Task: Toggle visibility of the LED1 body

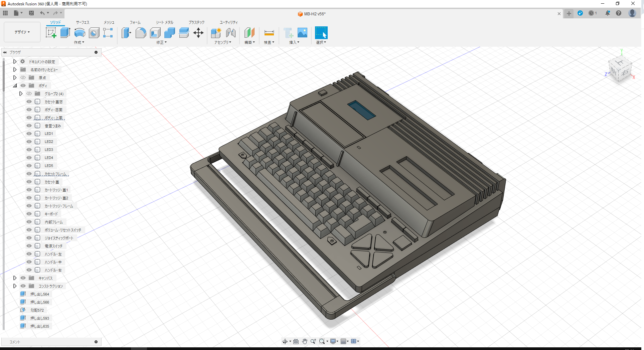Action: click(29, 133)
